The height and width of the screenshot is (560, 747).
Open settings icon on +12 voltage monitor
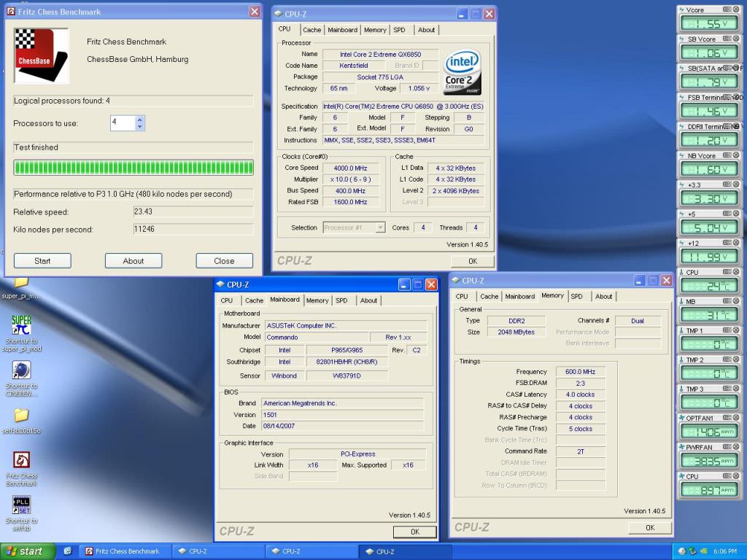pyautogui.click(x=727, y=243)
